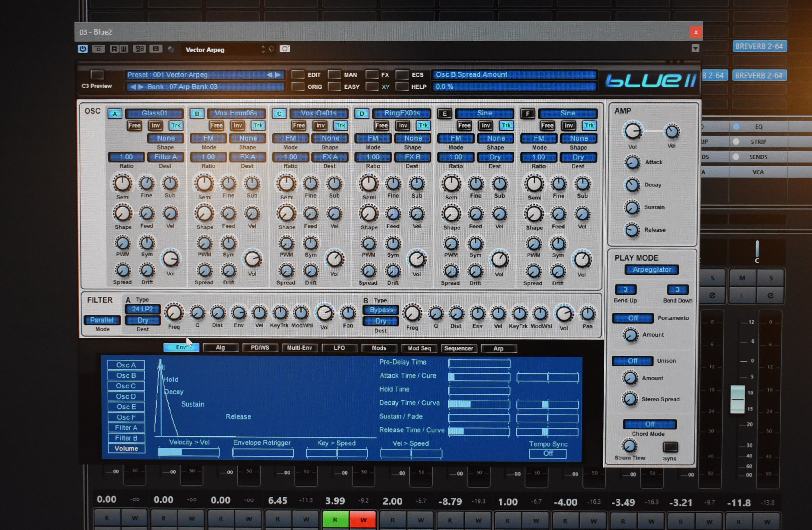The width and height of the screenshot is (812, 530).
Task: Open the Mod Seq tab
Action: (x=419, y=348)
